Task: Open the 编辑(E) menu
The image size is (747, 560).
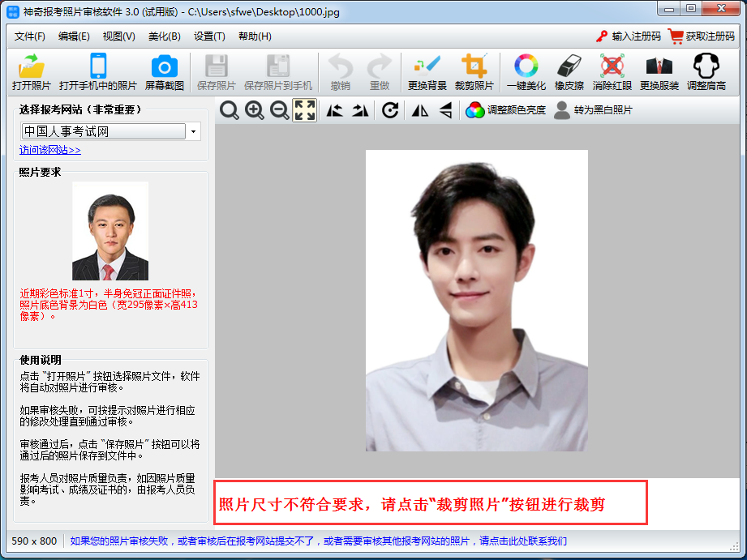Action: (x=74, y=36)
